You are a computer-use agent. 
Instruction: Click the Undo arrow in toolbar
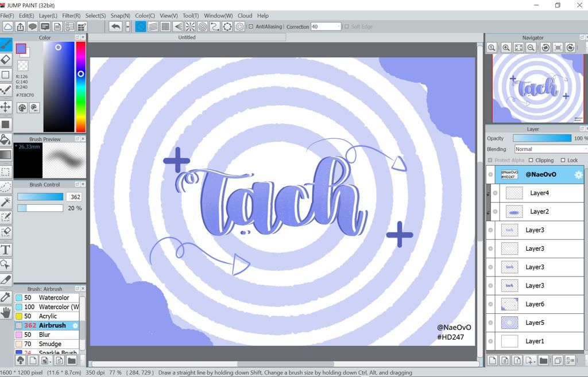(x=116, y=26)
